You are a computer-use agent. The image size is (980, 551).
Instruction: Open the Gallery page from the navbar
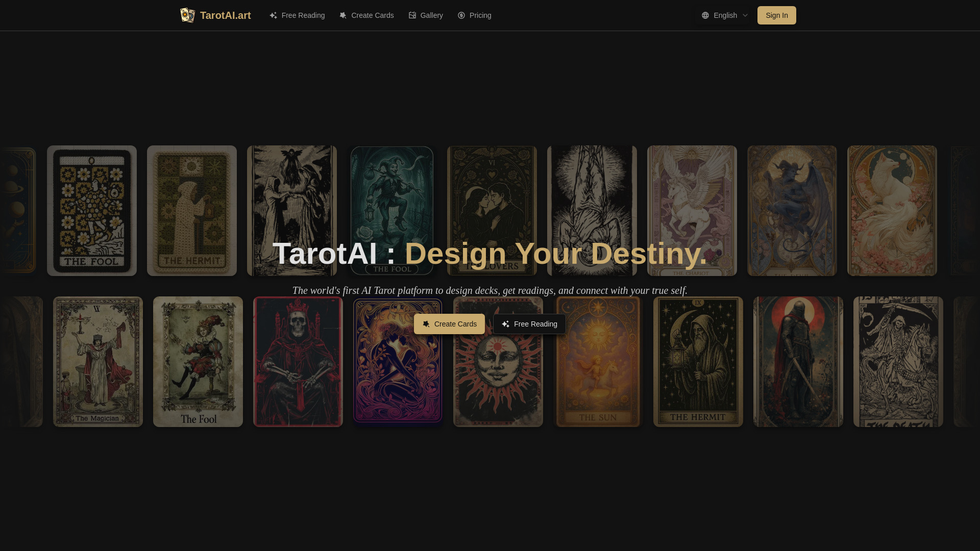tap(431, 15)
